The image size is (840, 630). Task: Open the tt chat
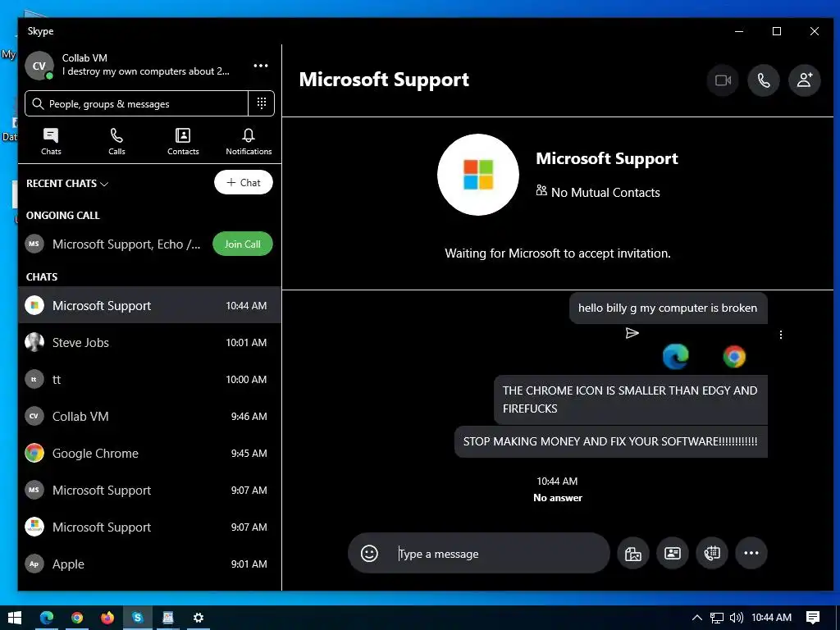[x=149, y=379]
